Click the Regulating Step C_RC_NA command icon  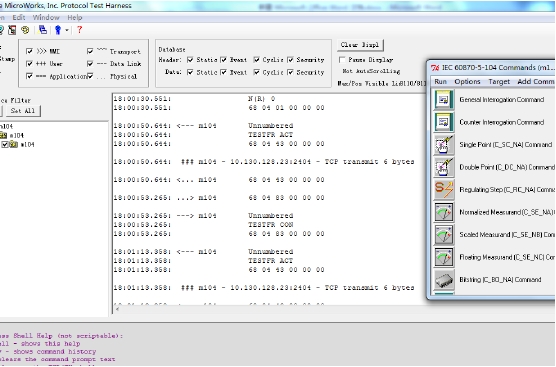click(x=444, y=190)
